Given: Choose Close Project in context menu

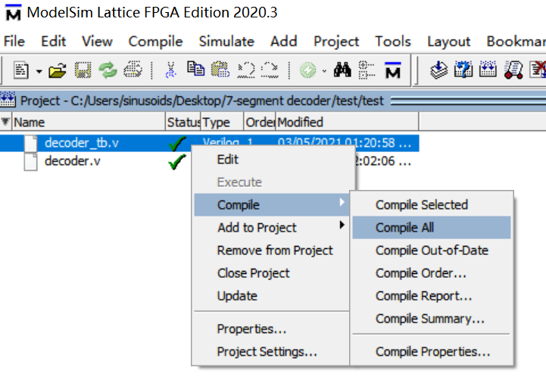Looking at the screenshot, I should click(x=271, y=273).
